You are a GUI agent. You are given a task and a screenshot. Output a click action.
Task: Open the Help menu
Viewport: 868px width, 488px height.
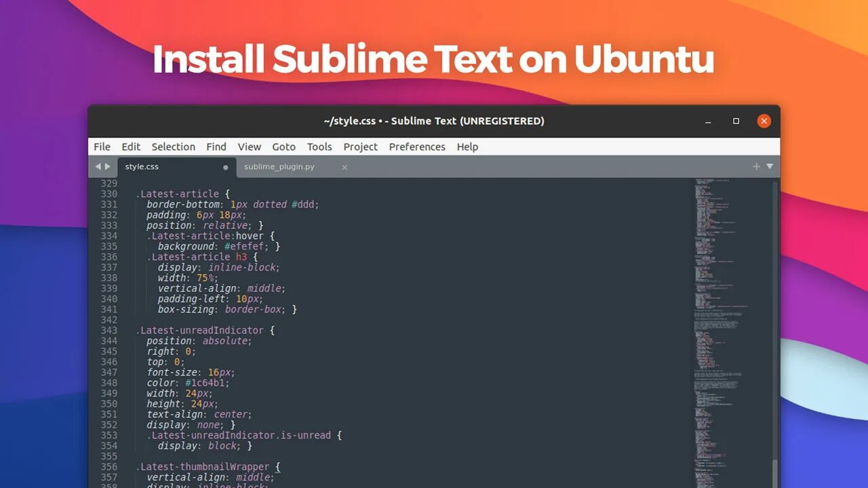[467, 146]
